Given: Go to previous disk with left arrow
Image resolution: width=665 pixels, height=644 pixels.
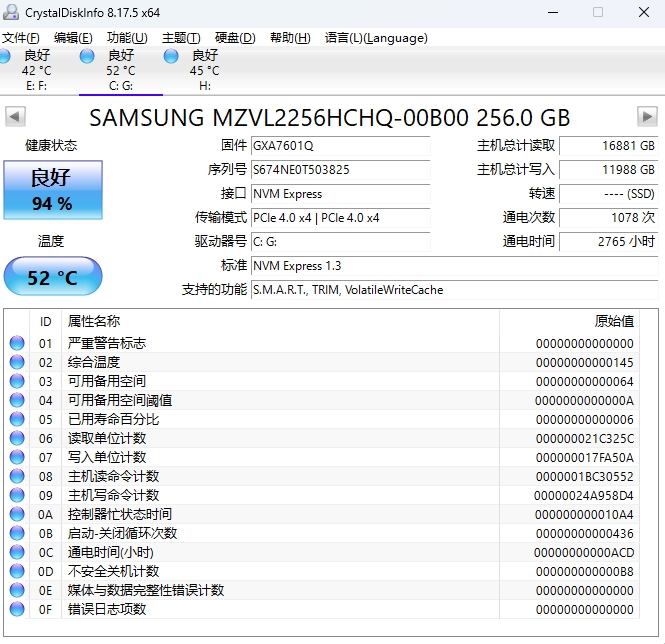Looking at the screenshot, I should 15,116.
